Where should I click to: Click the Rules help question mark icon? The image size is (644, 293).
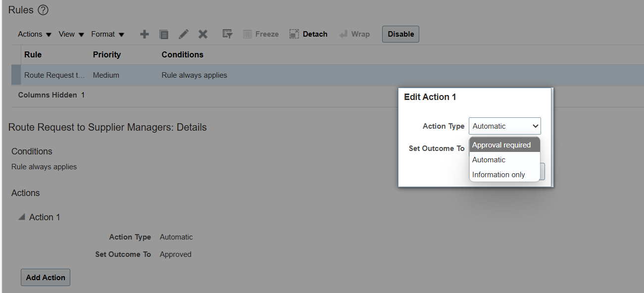pos(43,10)
